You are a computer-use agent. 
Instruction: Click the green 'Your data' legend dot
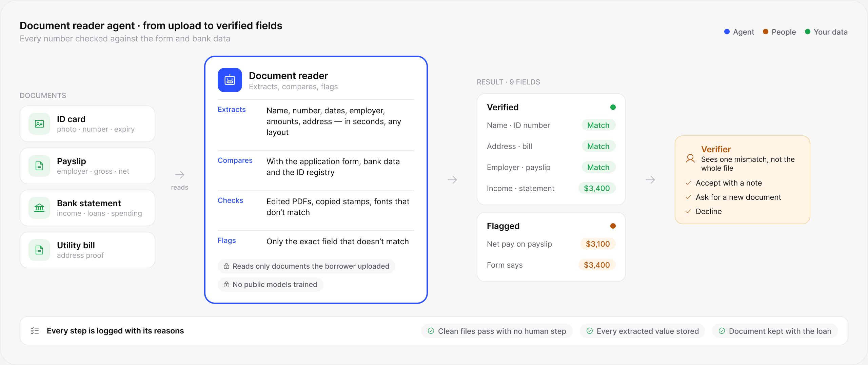(808, 32)
